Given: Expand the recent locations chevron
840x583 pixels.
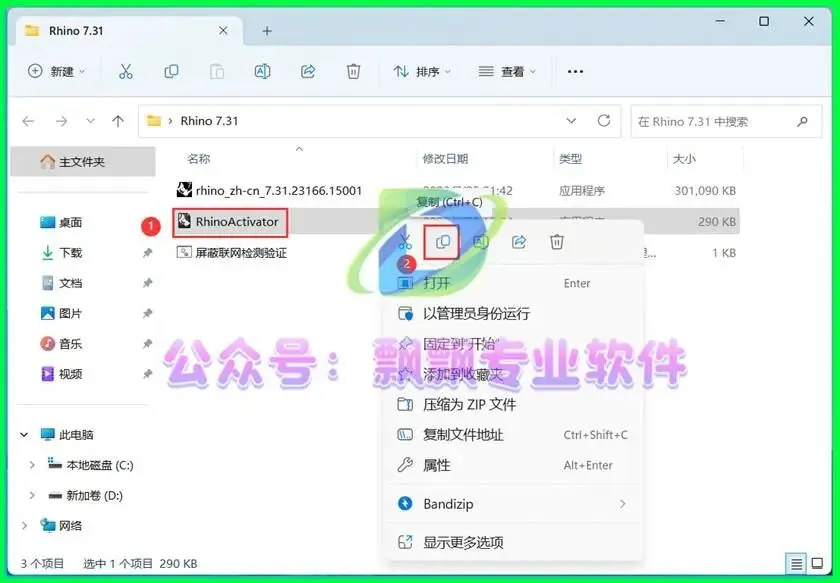Looking at the screenshot, I should 91,122.
